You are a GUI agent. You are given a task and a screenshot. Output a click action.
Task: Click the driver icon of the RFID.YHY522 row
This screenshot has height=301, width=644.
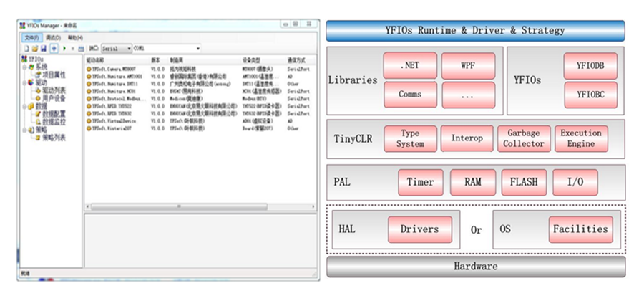[89, 106]
